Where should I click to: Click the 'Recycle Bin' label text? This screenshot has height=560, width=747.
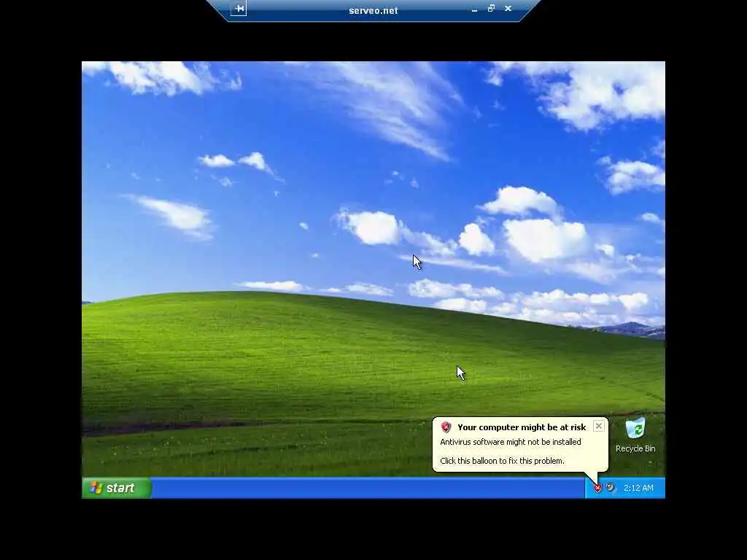pyautogui.click(x=635, y=448)
